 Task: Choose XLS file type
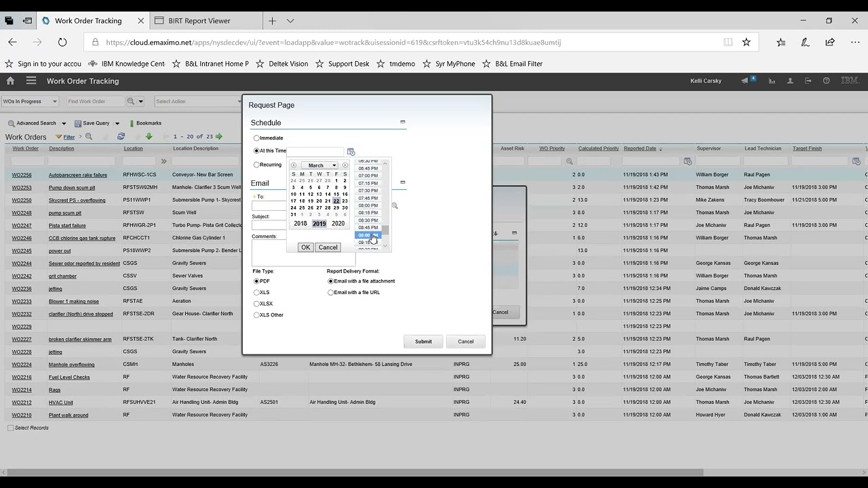click(256, 293)
